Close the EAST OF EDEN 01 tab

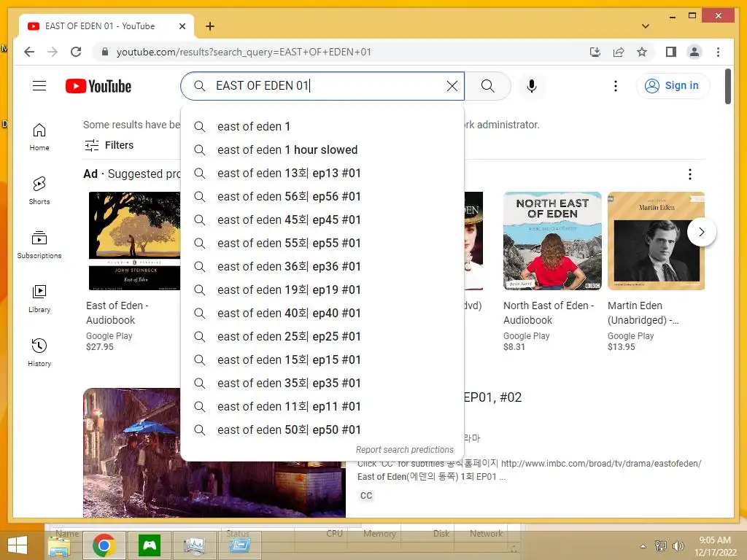(x=182, y=26)
